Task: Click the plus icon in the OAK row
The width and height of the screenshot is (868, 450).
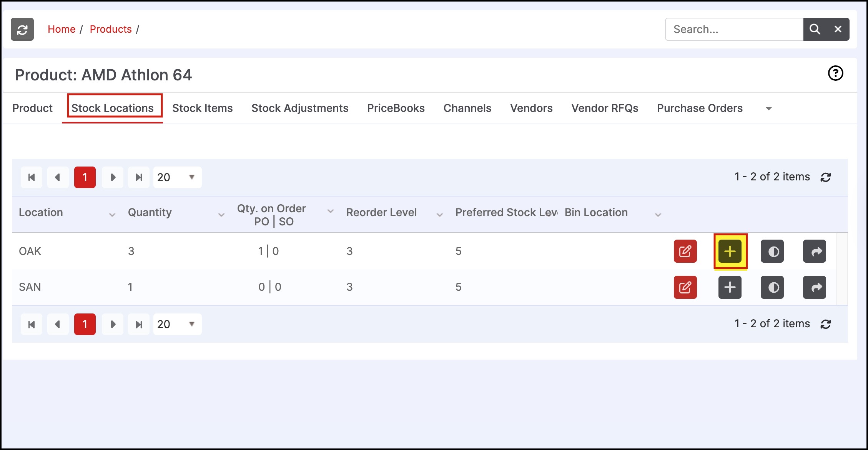Action: click(730, 251)
